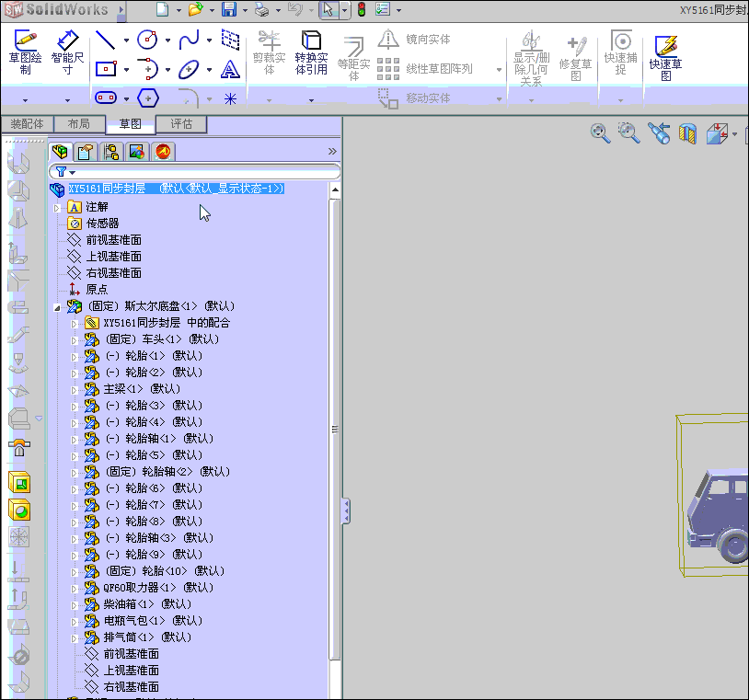Expand the panel tabs with » chevron
Image resolution: width=749 pixels, height=700 pixels.
click(x=332, y=152)
